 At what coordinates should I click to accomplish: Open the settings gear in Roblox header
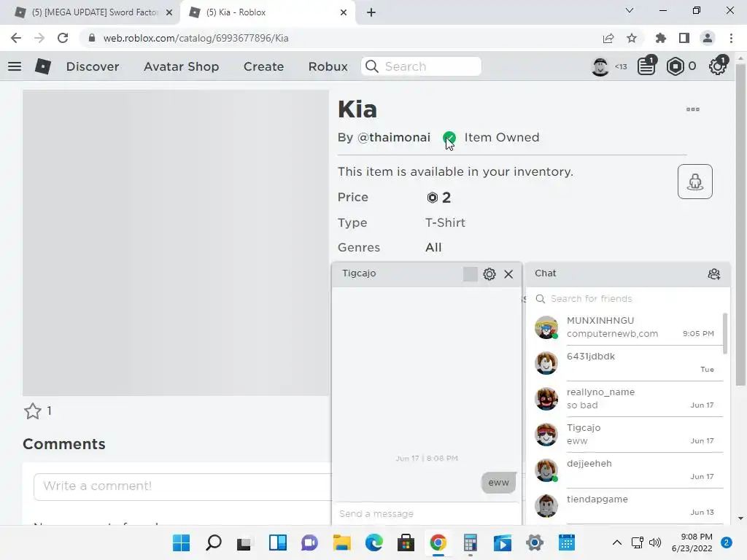click(718, 66)
